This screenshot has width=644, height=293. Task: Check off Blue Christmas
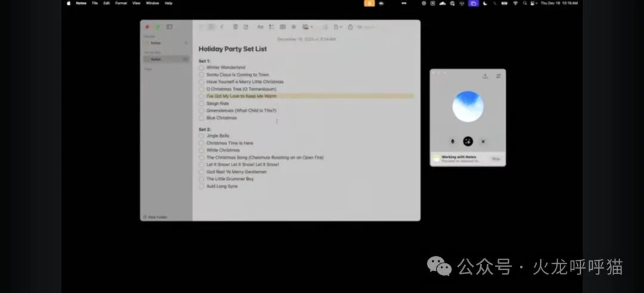coord(202,118)
